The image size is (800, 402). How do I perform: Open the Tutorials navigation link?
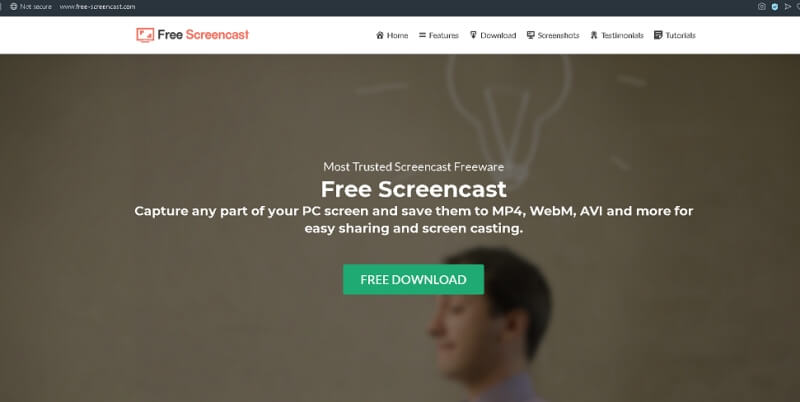[x=680, y=35]
